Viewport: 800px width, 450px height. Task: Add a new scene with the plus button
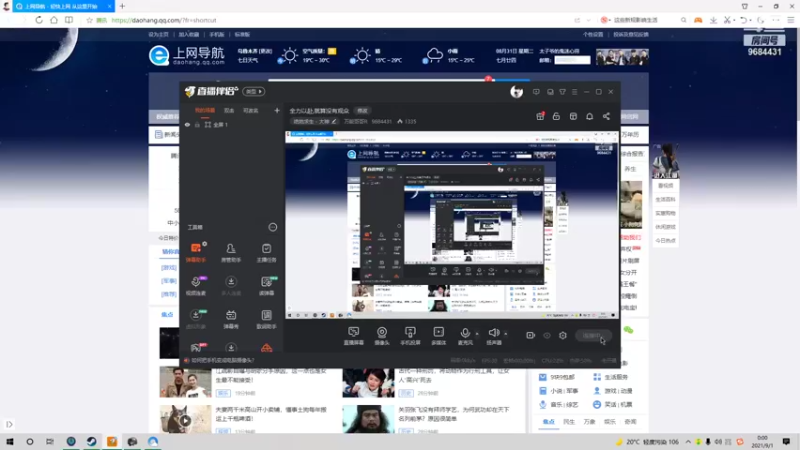(x=277, y=110)
